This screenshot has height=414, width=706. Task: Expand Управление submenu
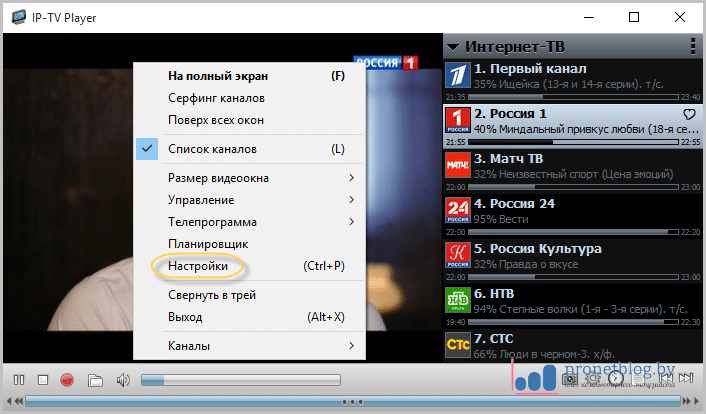(x=249, y=200)
